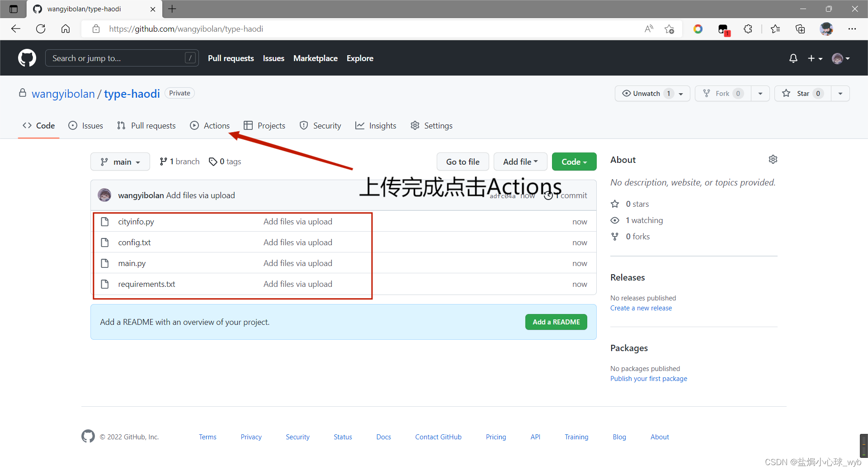Open the requirements.txt file

[146, 284]
